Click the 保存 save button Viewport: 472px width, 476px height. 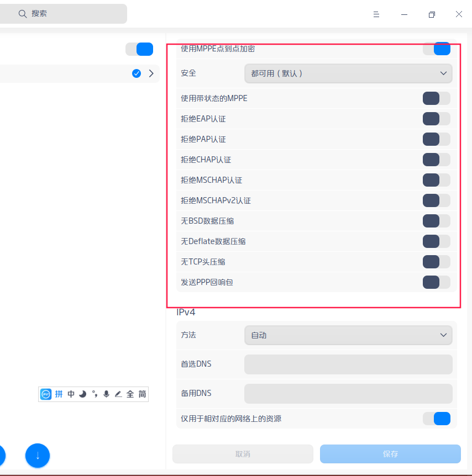(x=390, y=454)
